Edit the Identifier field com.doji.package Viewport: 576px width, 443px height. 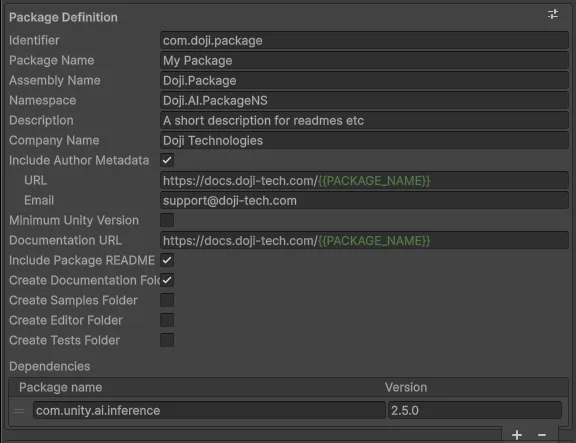point(364,40)
